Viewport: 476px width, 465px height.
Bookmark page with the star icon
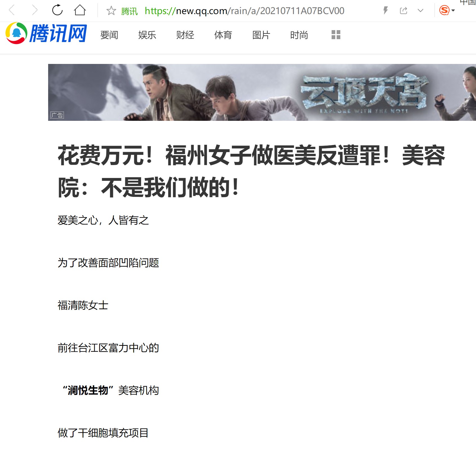click(x=111, y=11)
